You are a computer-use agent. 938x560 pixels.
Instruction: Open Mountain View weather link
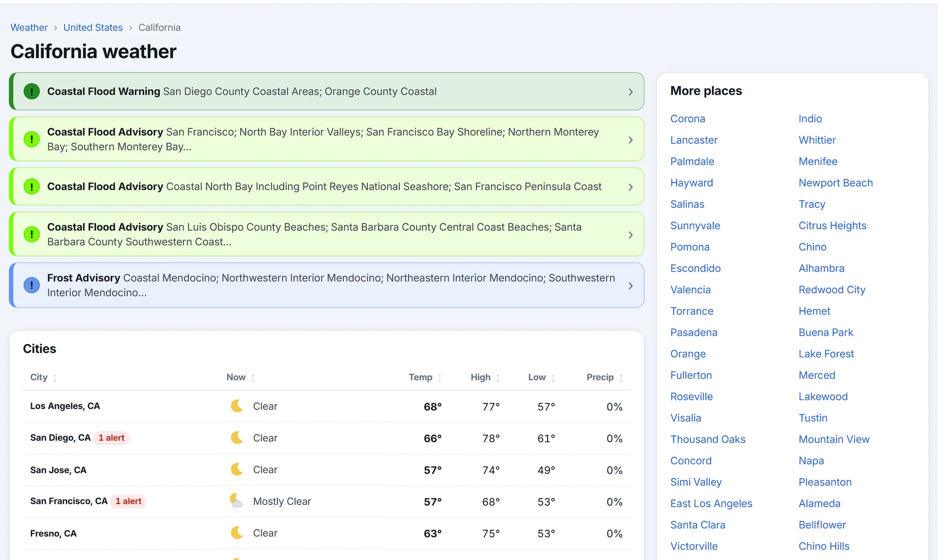(x=834, y=439)
